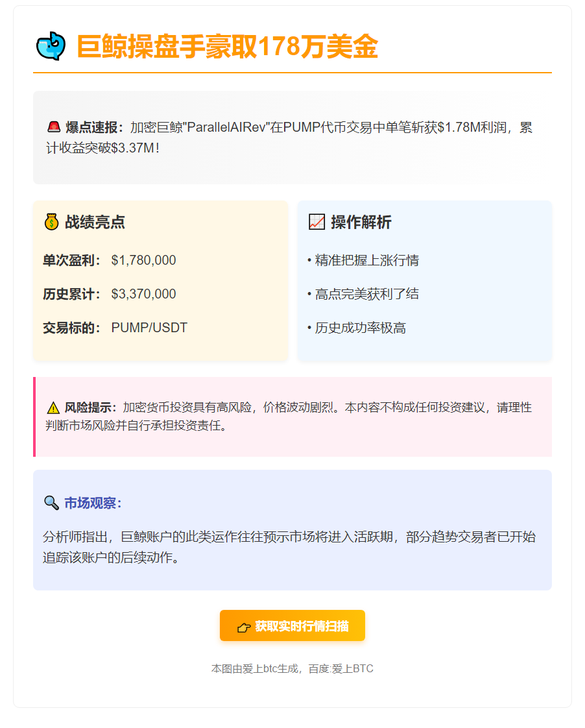Click the red siren icon beside 爆点速报

click(54, 127)
